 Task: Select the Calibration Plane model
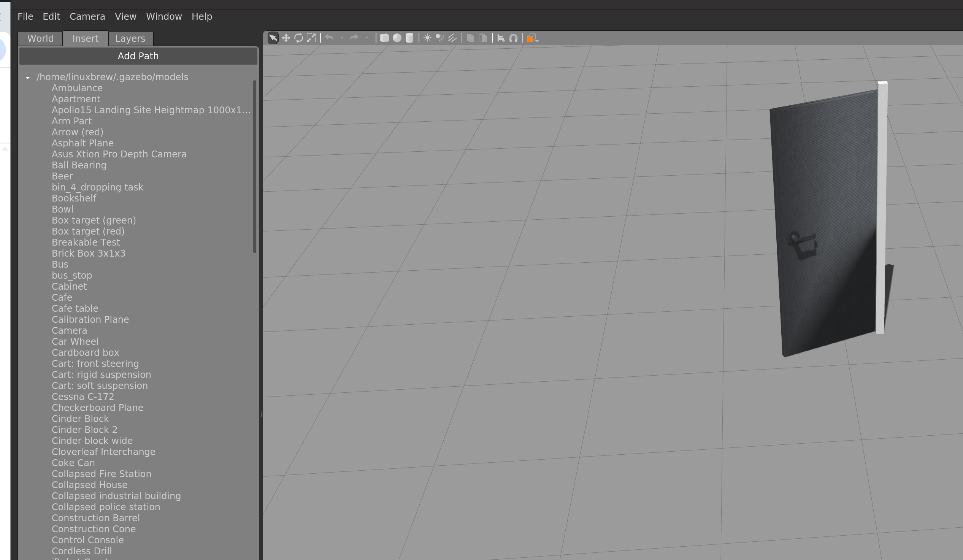click(x=90, y=320)
